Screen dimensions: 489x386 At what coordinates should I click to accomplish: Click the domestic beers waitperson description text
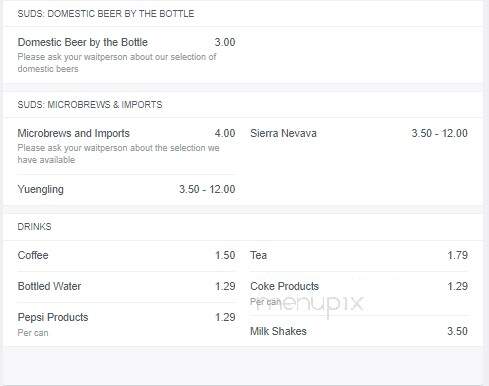tap(117, 63)
